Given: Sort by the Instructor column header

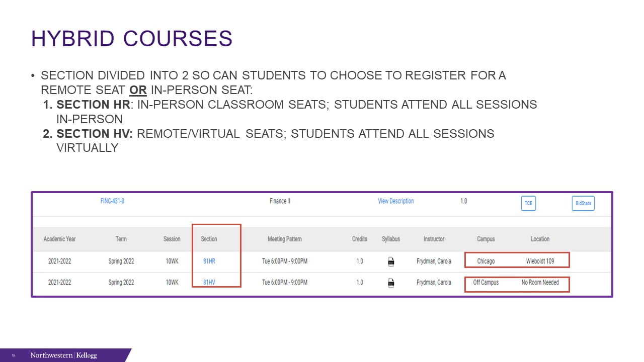Looking at the screenshot, I should click(x=434, y=239).
